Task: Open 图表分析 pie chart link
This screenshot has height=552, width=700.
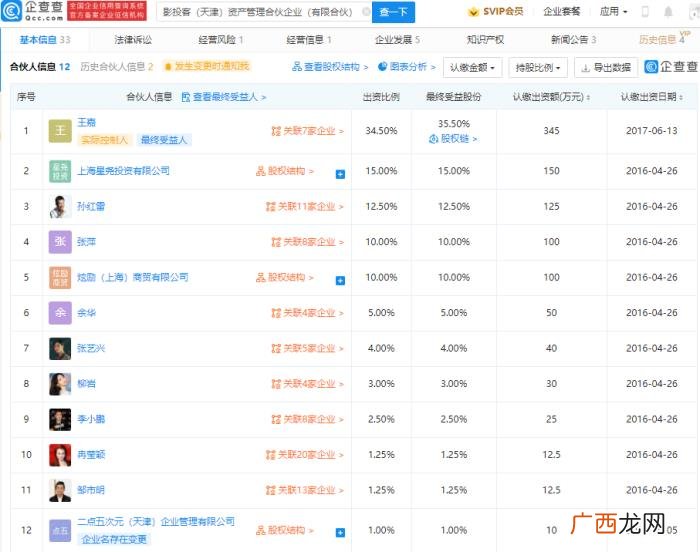Action: coord(407,67)
